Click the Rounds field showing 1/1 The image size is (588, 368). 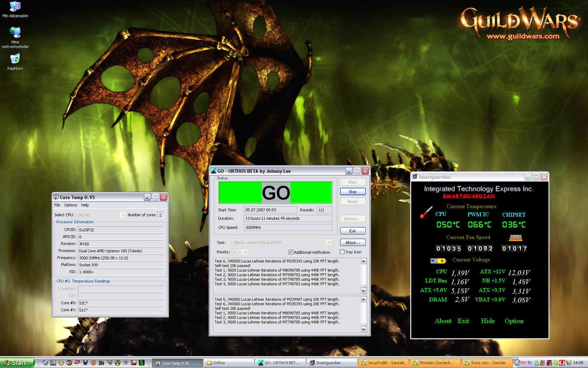(x=324, y=210)
